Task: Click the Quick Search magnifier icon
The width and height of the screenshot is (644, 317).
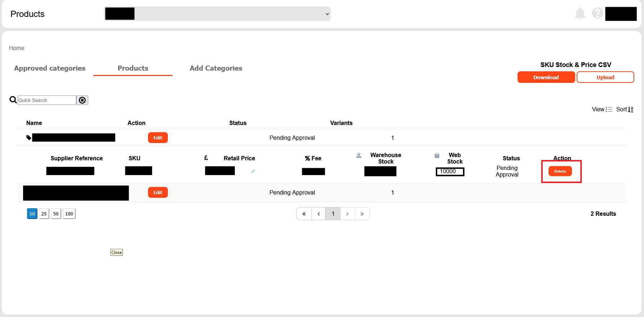Action: click(13, 100)
